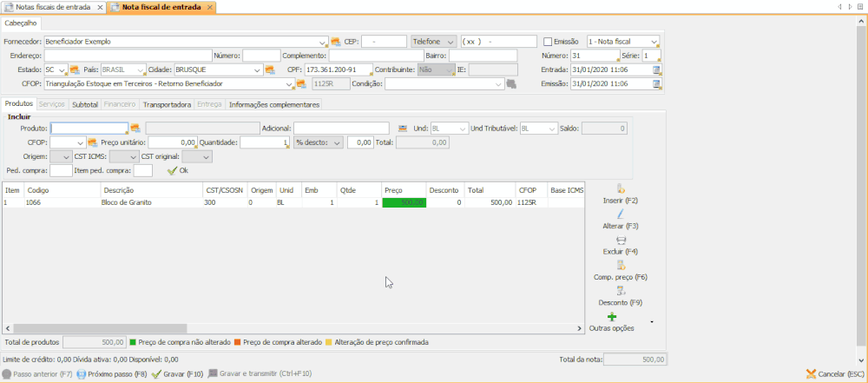Open the Informações complementares tab

point(274,104)
